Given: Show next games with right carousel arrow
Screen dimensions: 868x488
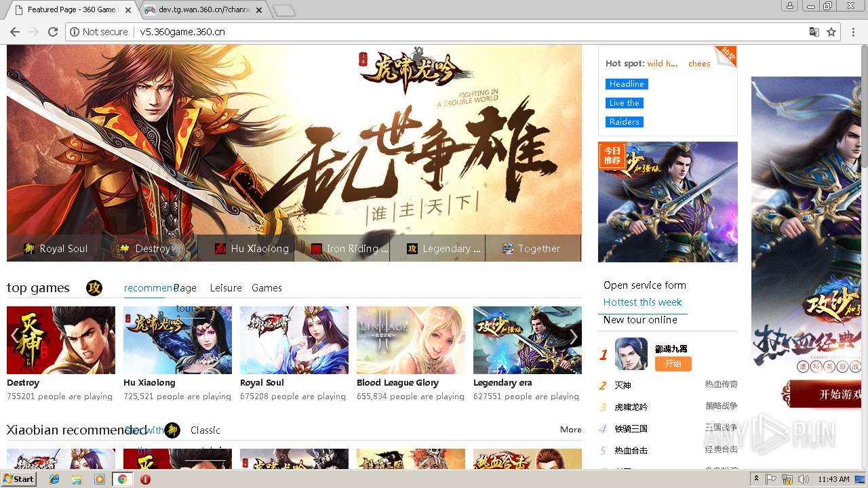Looking at the screenshot, I should 574,336.
